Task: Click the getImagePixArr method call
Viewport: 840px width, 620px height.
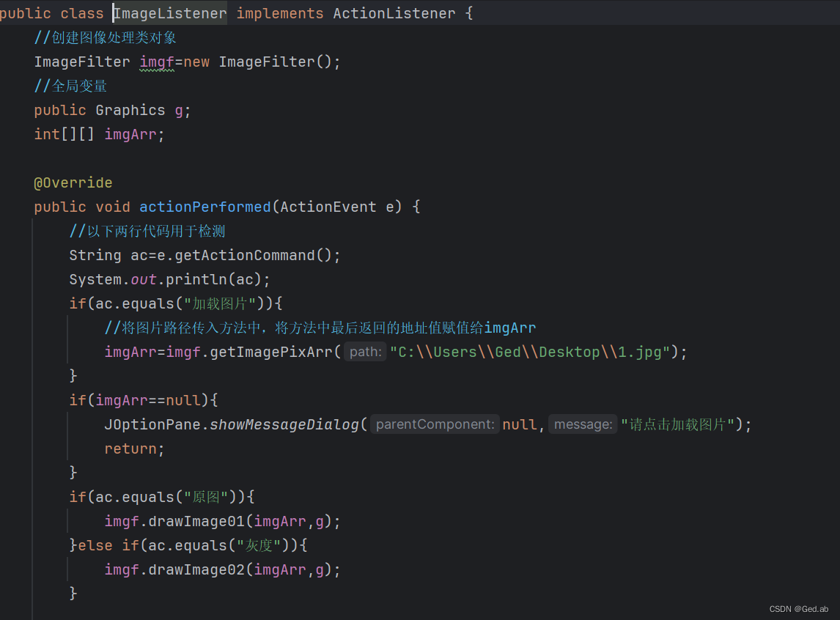Action: point(271,352)
